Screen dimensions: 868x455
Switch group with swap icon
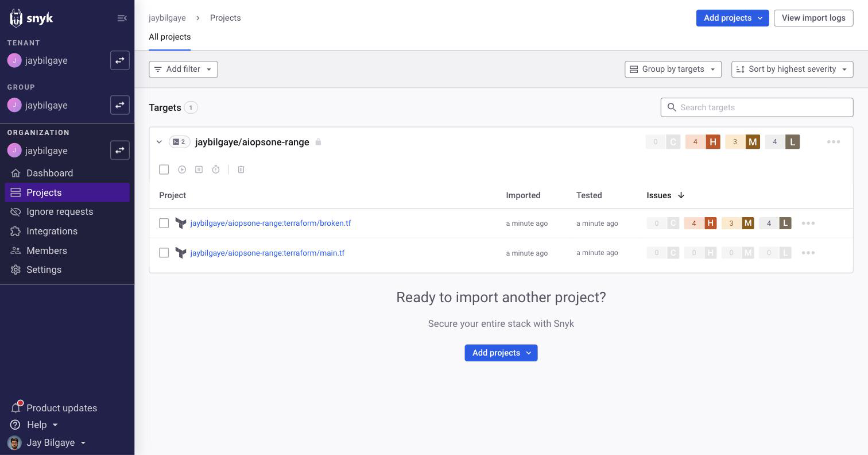(120, 105)
